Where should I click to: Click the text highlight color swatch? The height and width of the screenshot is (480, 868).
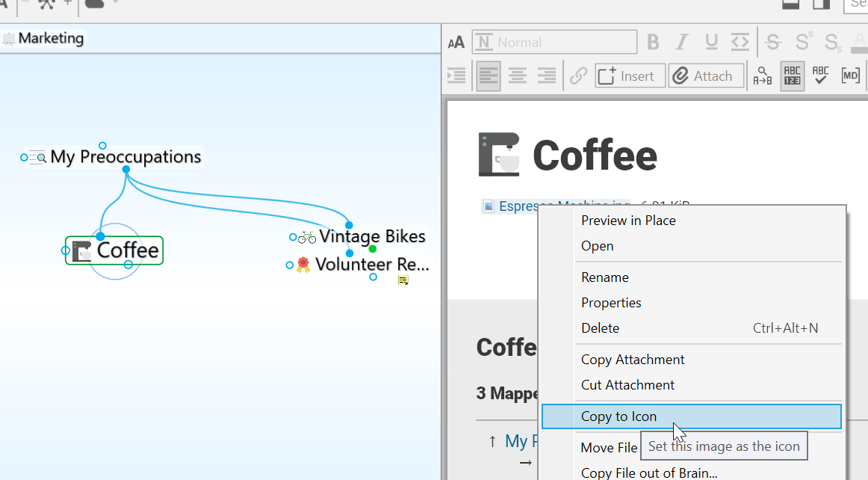click(859, 43)
